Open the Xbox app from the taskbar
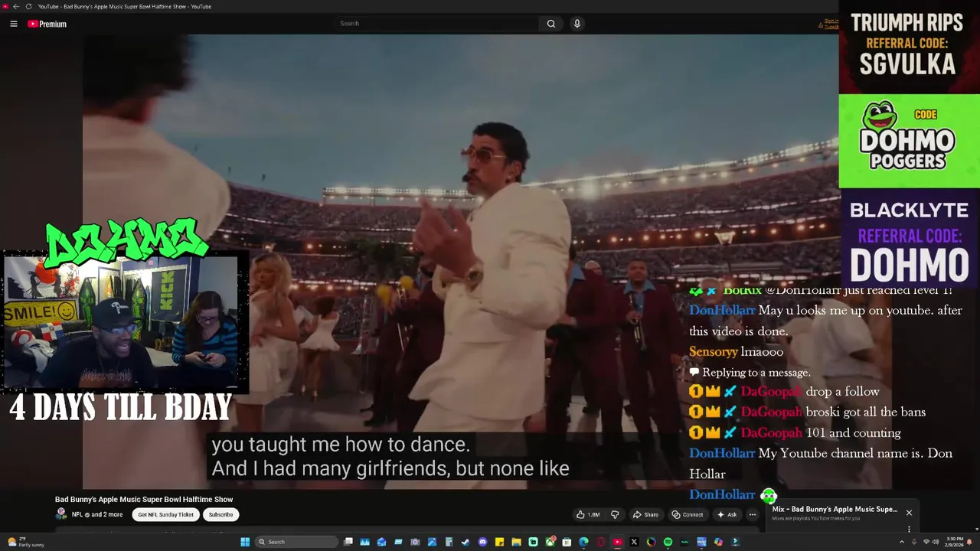980x551 pixels. (550, 542)
